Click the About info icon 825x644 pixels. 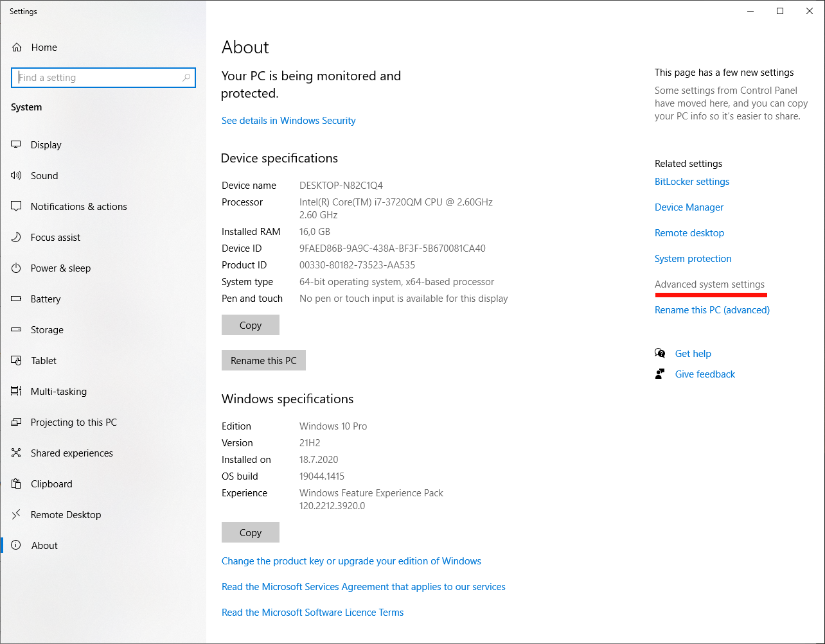(16, 545)
